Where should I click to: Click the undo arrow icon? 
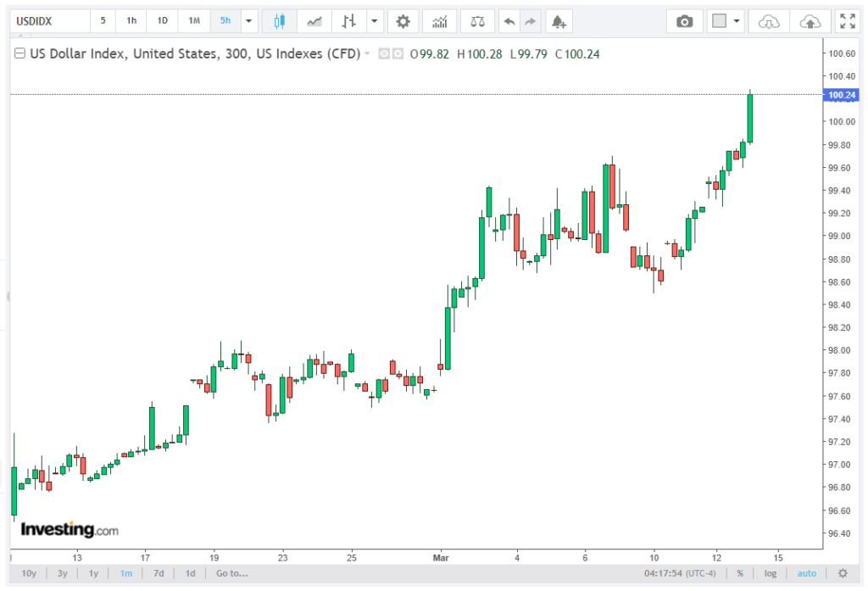(x=509, y=21)
